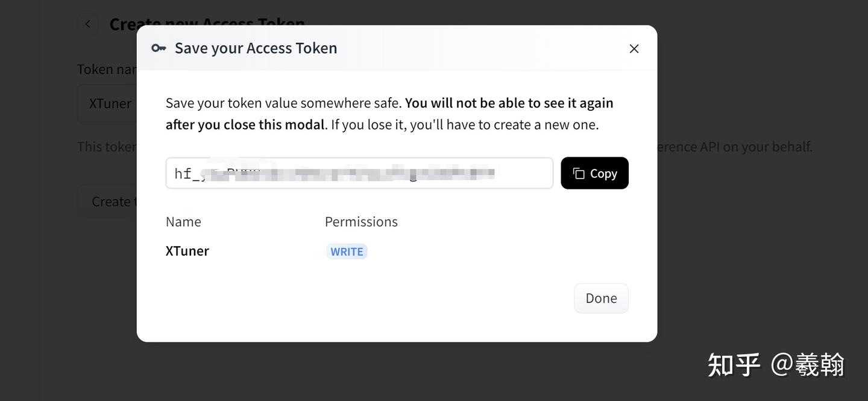Screen dimensions: 868x401
Task: Go back using the left chevron button
Action: (88, 24)
